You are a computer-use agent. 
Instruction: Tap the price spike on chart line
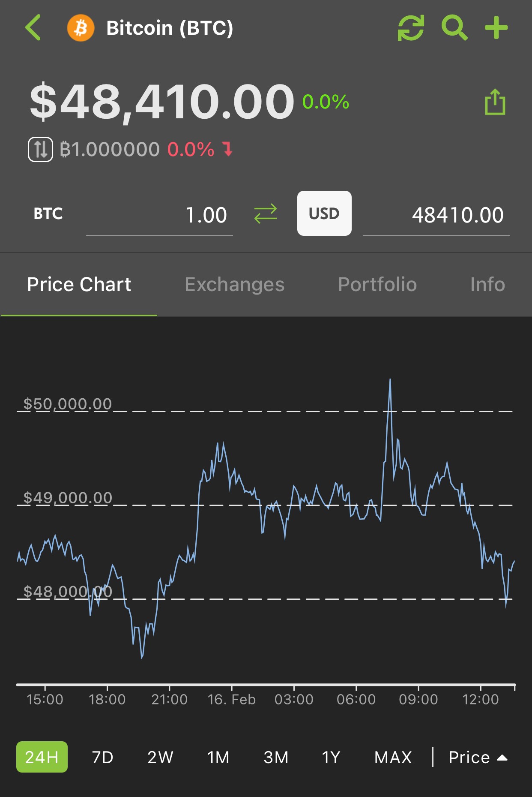coord(390,381)
